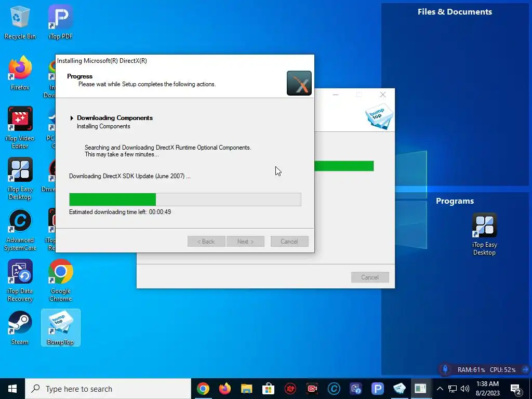Close the BumpTop setup window
532x399 pixels.
[383, 95]
